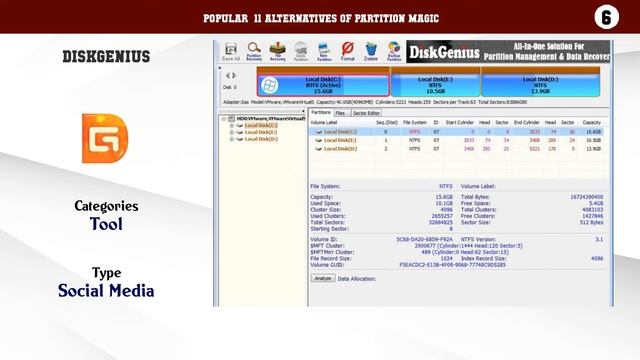640x360 pixels.
Task: Select Local Disk(D:) in the tree
Action: (261, 139)
